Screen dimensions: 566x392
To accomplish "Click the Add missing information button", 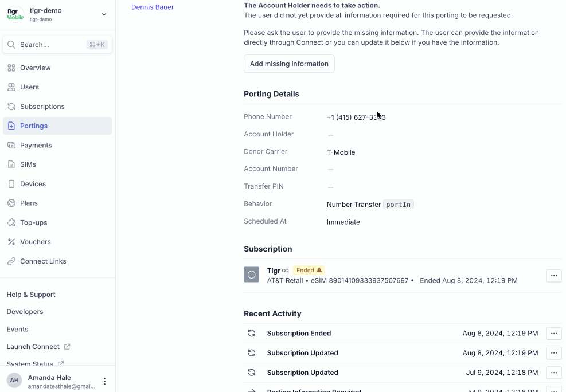I will tap(289, 64).
